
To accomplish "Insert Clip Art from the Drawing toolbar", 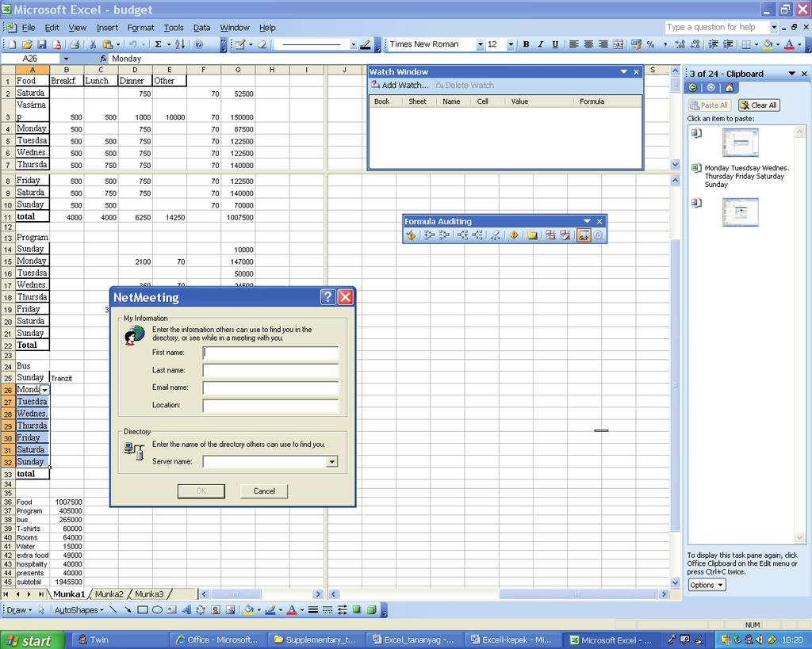I will coord(216,610).
